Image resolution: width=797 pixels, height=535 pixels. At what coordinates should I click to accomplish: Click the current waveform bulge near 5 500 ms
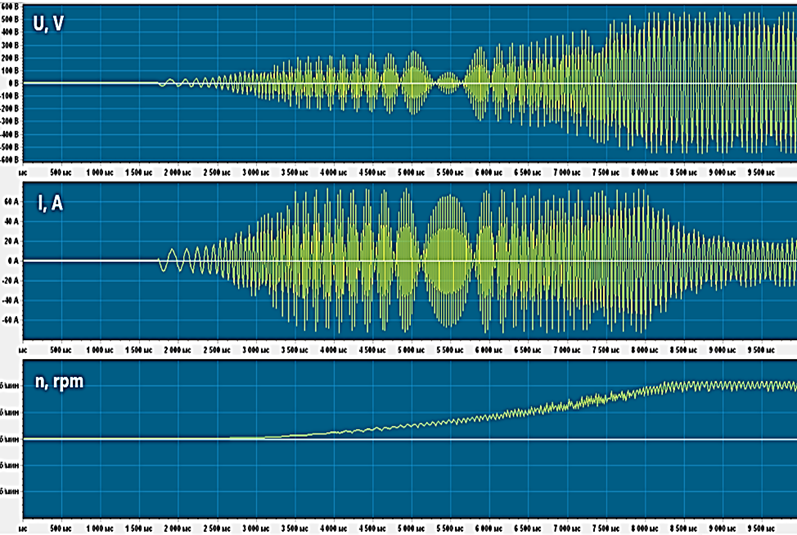446,261
